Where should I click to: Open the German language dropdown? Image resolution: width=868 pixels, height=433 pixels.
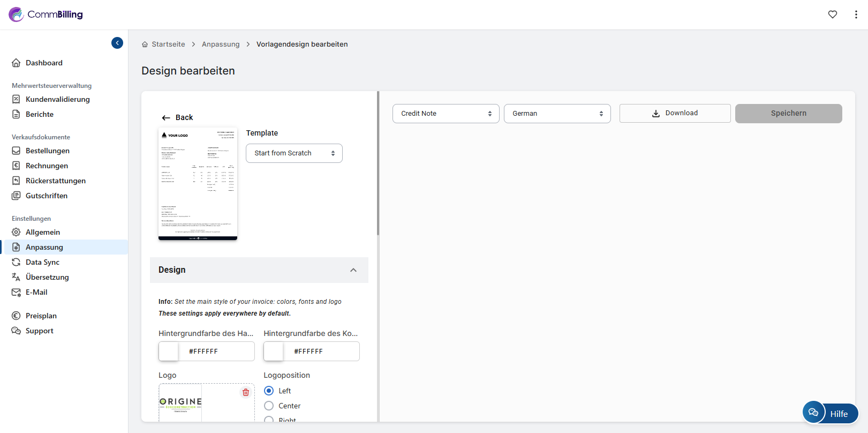click(x=557, y=114)
